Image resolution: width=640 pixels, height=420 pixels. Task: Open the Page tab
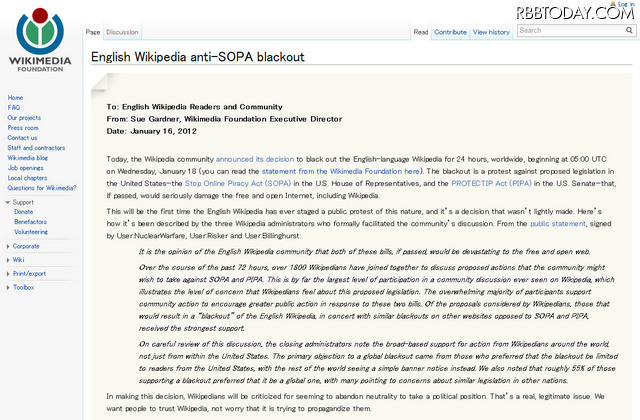pyautogui.click(x=93, y=32)
